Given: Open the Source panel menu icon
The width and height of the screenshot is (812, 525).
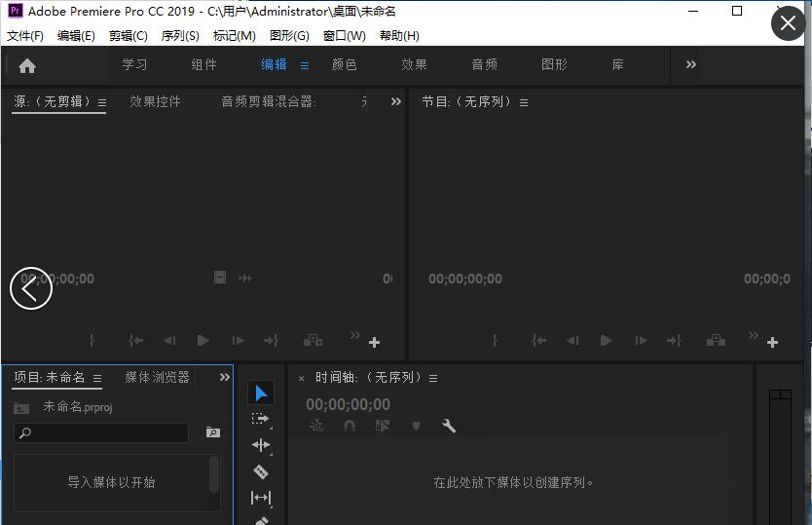Looking at the screenshot, I should point(102,103).
